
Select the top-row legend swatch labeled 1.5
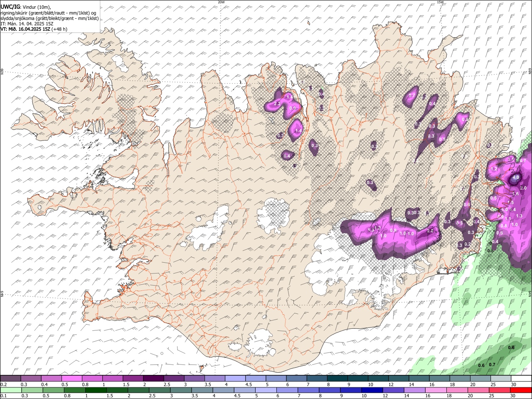pyautogui.click(x=133, y=379)
